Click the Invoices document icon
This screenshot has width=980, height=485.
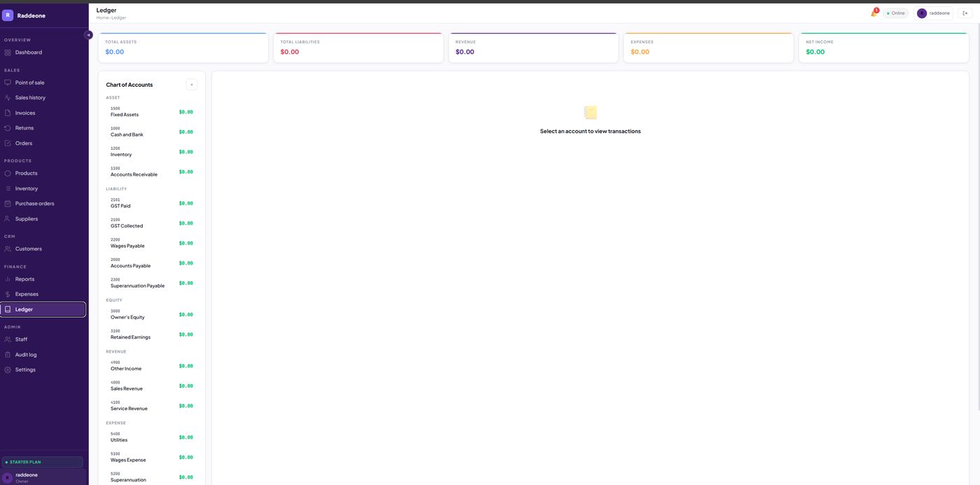tap(8, 113)
